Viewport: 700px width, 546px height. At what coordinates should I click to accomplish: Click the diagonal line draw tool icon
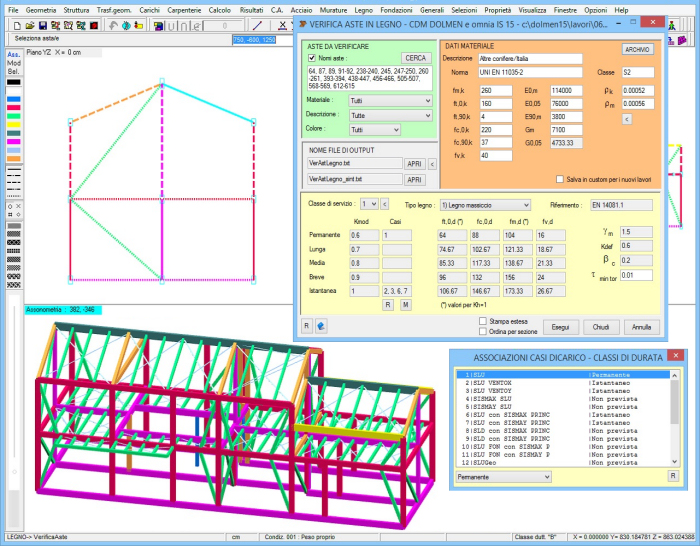tap(258, 24)
